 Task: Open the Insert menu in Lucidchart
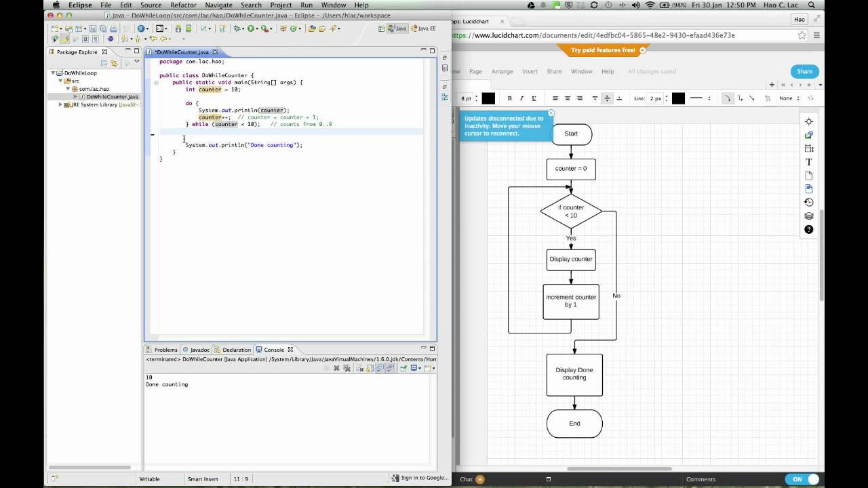tap(530, 71)
